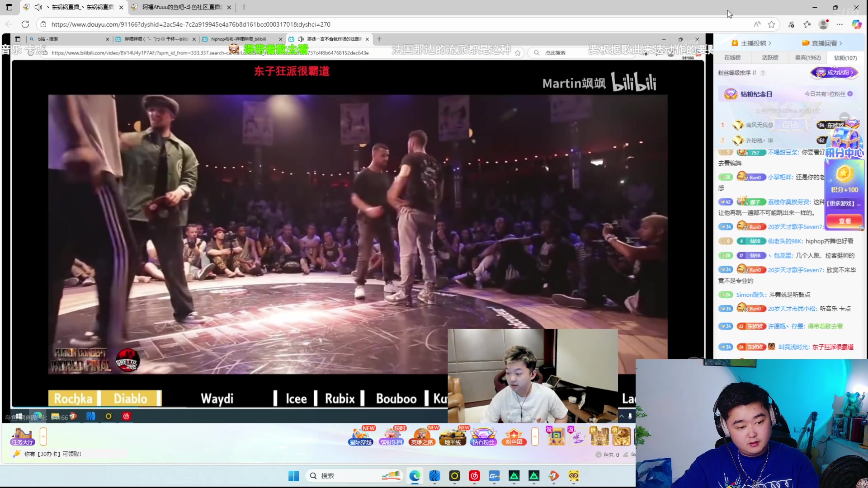Open chat user 小掌柜咩 profile
Image resolution: width=868 pixels, height=488 pixels.
click(781, 177)
